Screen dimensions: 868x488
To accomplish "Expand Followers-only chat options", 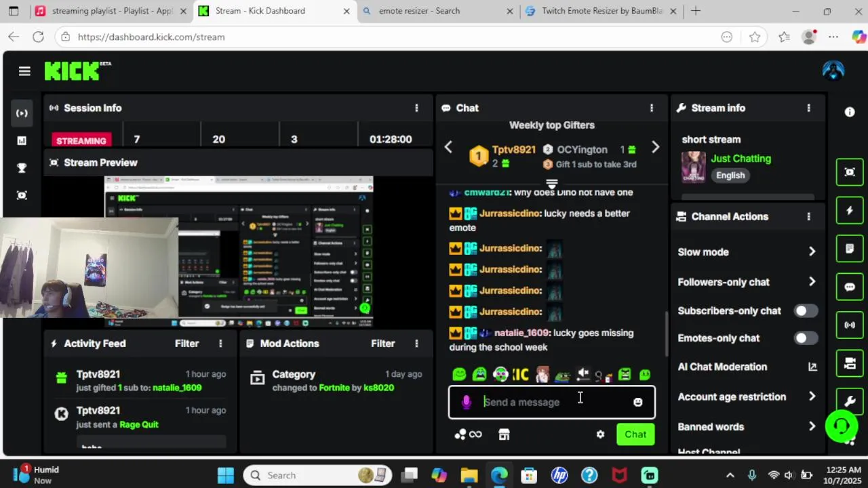I will click(x=812, y=282).
